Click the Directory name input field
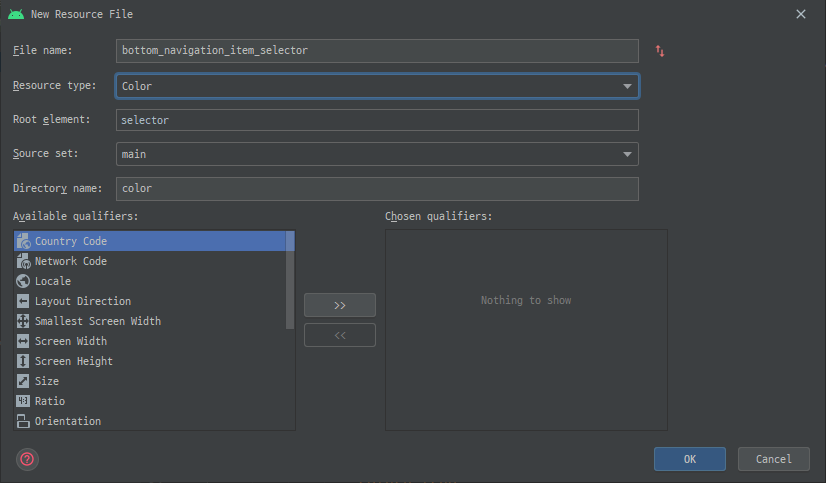 377,189
